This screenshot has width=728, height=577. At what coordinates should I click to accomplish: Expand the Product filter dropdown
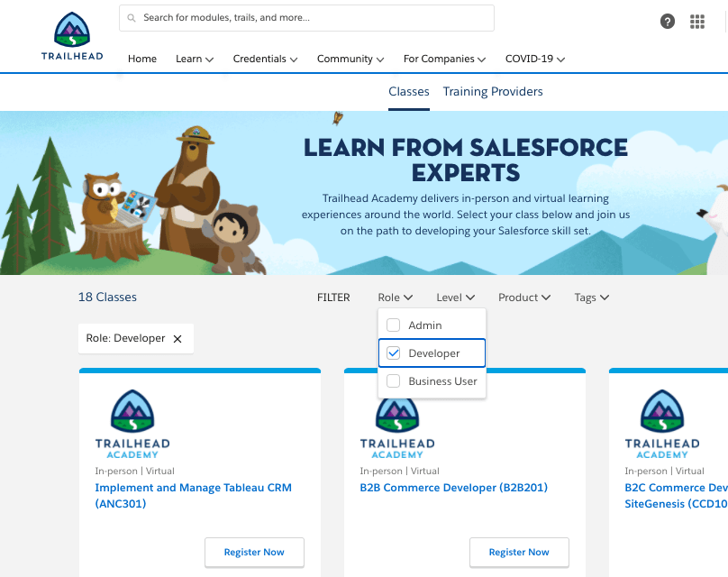point(524,298)
